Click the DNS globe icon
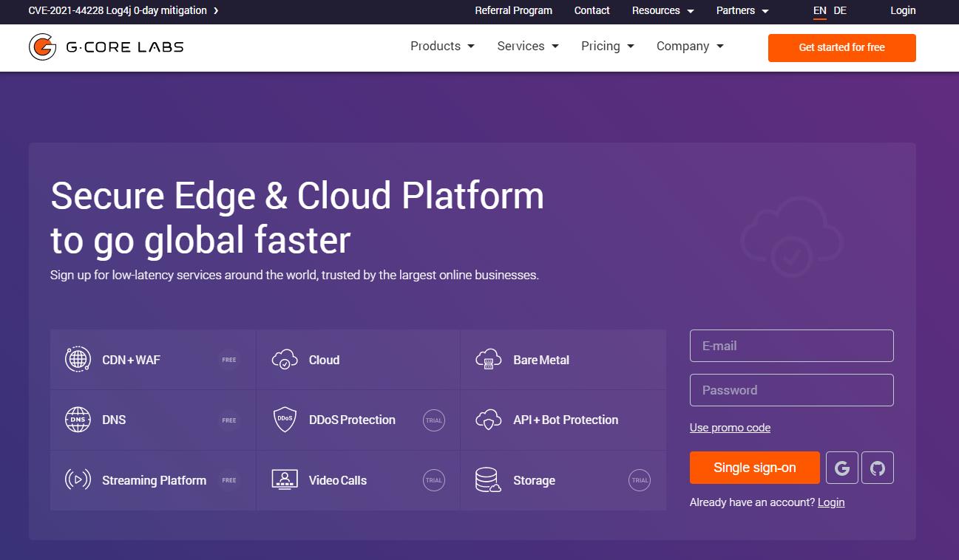This screenshot has width=959, height=560. 78,420
